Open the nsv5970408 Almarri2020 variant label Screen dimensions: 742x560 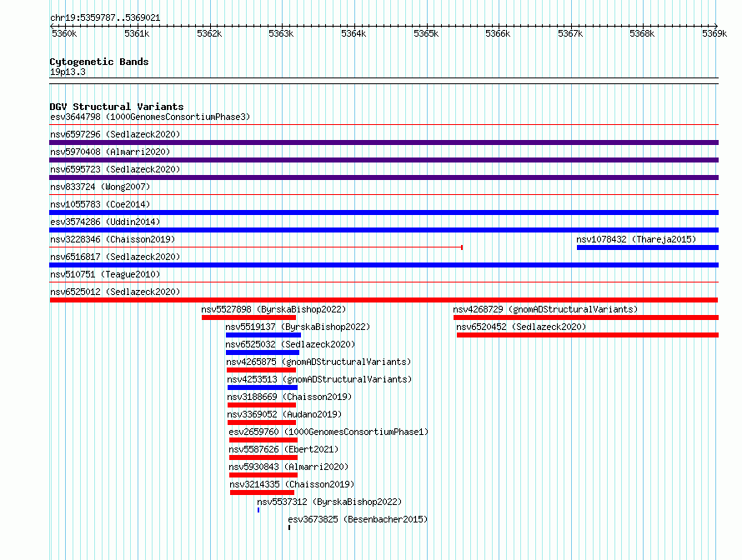pyautogui.click(x=110, y=152)
